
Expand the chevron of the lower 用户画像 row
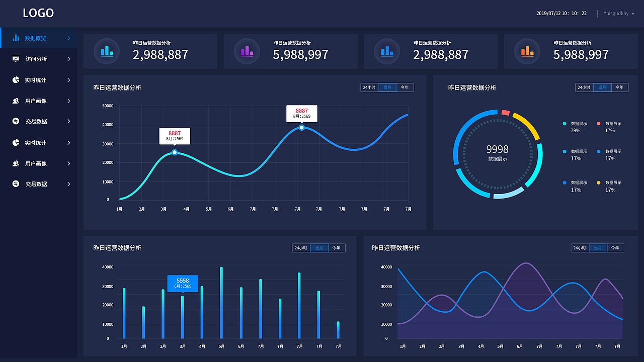[69, 163]
